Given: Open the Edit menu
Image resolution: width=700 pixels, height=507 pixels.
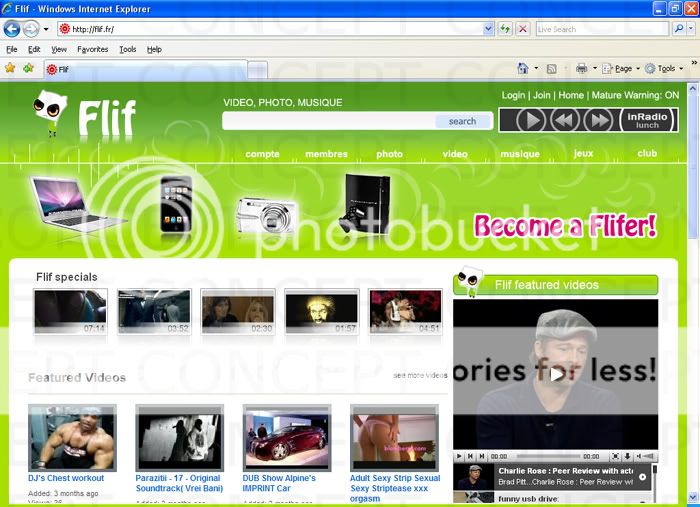Looking at the screenshot, I should 34,50.
